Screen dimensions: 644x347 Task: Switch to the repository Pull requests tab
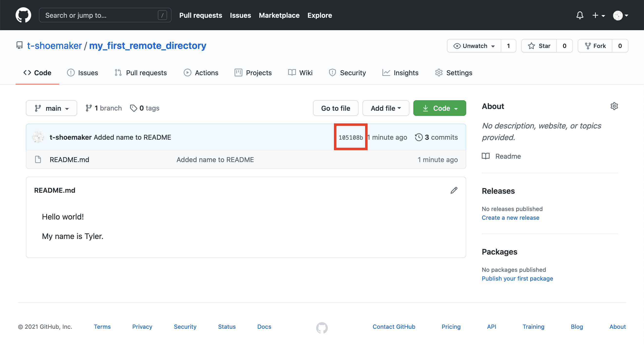point(141,73)
